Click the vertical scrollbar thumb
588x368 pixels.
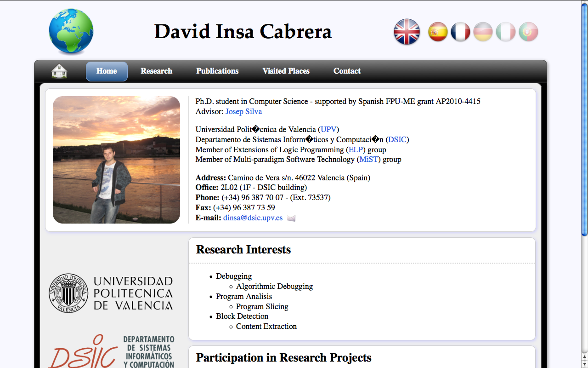click(584, 120)
